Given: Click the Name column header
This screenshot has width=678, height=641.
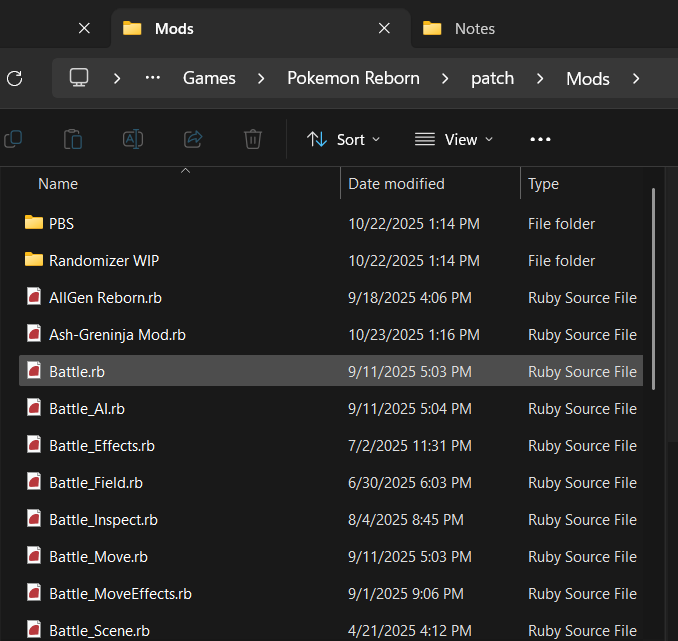Looking at the screenshot, I should (x=58, y=184).
